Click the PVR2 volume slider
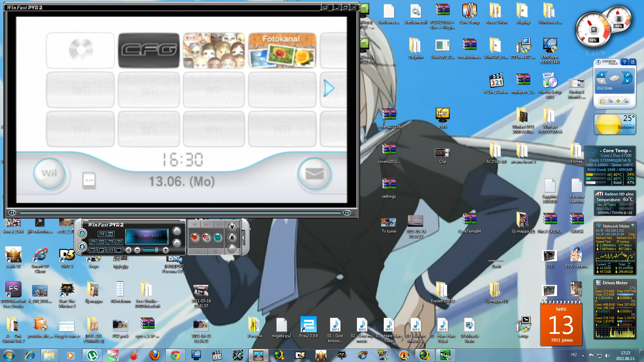644x362 pixels. point(151,250)
